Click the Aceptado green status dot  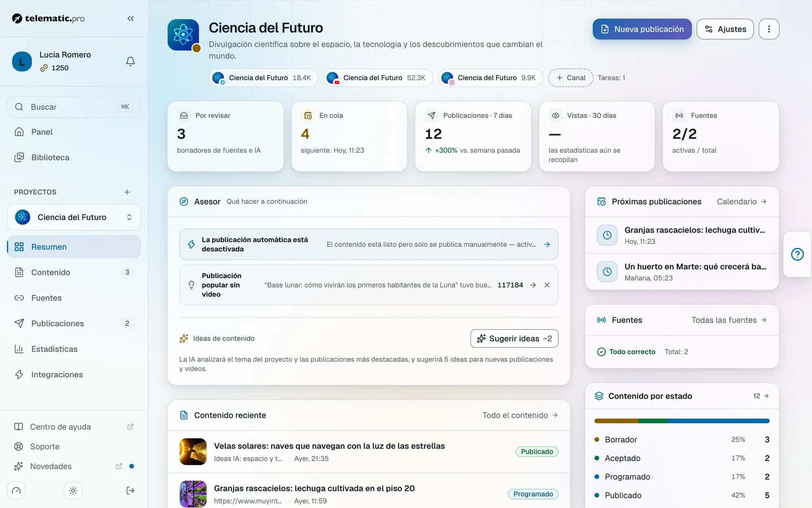click(597, 458)
